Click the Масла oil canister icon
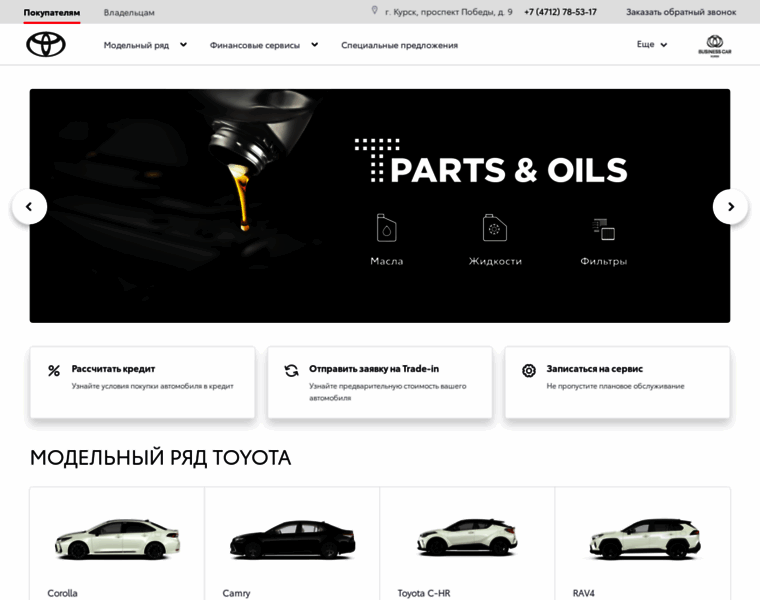The image size is (760, 600). [x=386, y=227]
